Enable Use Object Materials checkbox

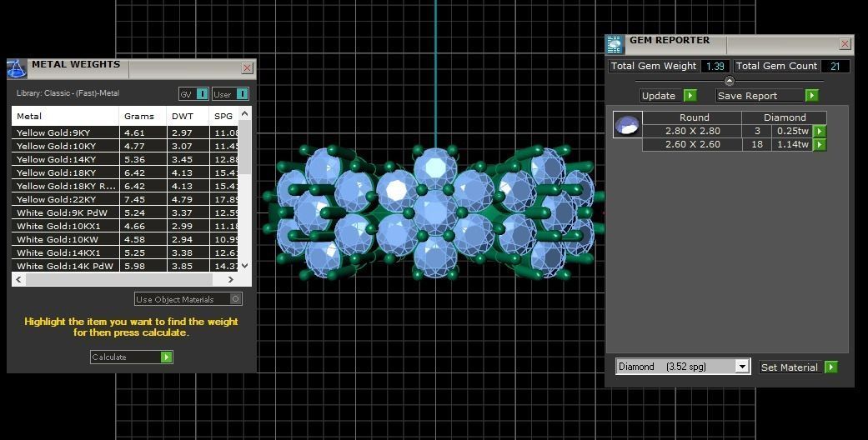point(235,299)
